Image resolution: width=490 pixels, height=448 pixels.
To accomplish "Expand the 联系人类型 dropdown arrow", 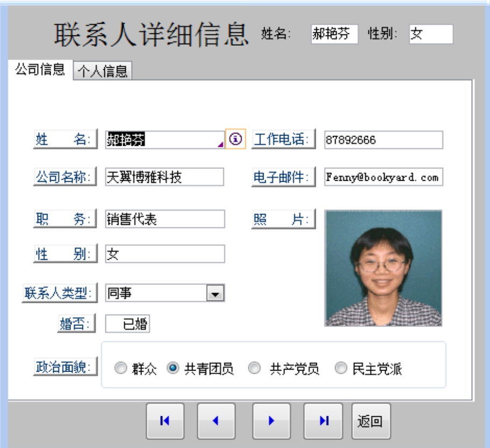I will coord(216,293).
